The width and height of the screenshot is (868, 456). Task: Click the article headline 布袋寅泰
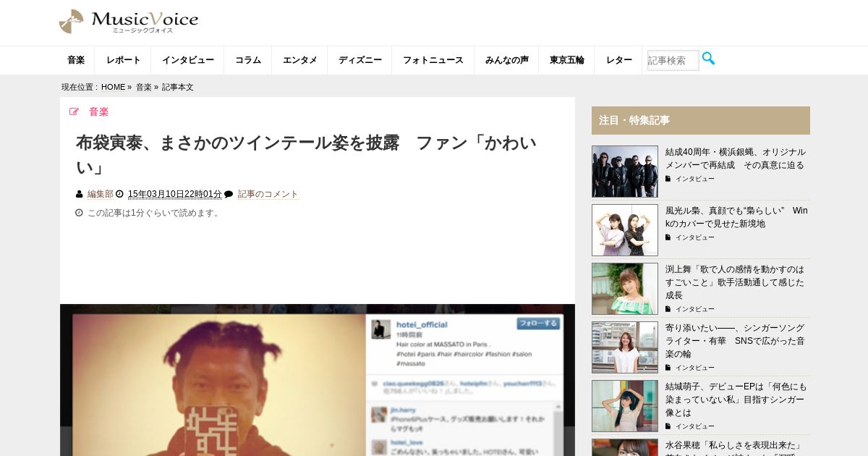click(306, 154)
